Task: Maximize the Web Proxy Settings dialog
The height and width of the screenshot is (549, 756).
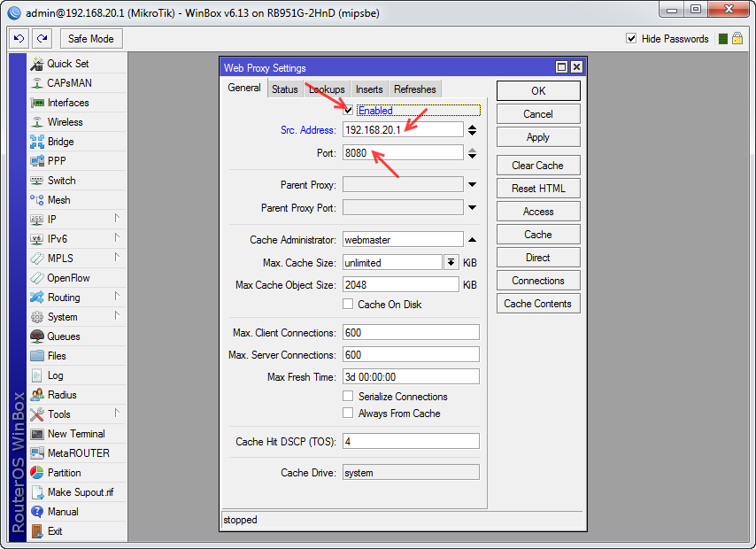Action: (x=562, y=67)
